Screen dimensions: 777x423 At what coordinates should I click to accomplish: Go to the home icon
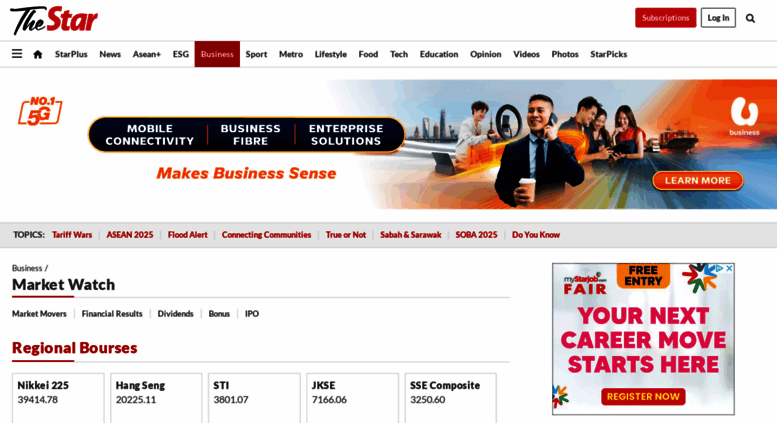[x=38, y=54]
